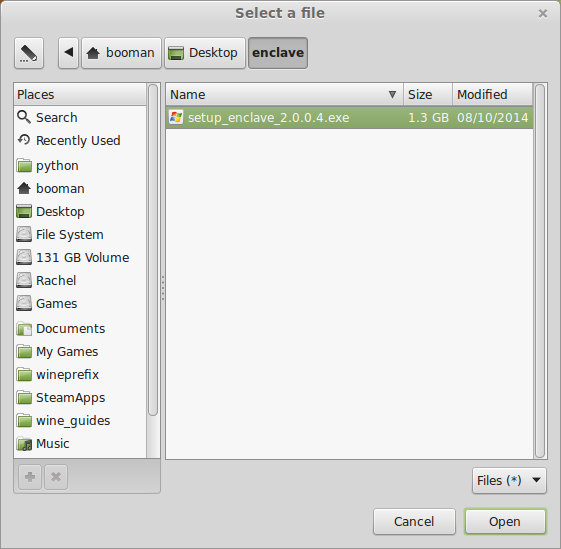This screenshot has height=549, width=561.
Task: Click the enclave path bar button
Action: pos(278,53)
